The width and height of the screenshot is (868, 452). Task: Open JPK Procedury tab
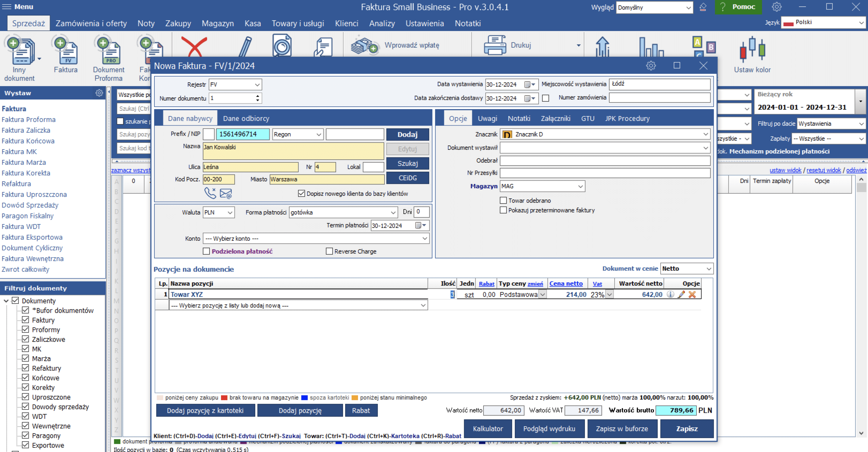[x=627, y=118]
